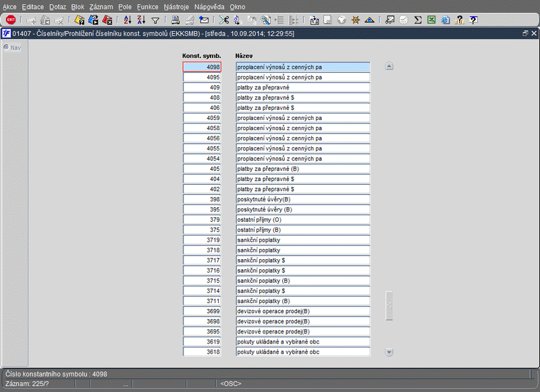Click the execute query folder icon
Image resolution: width=540 pixels, height=392 pixels.
tap(93, 20)
